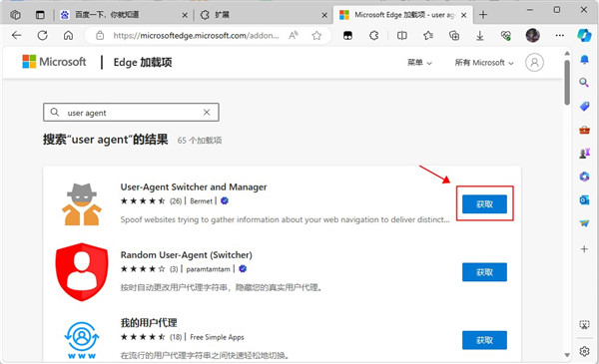Open sidebar settings gear

584,351
